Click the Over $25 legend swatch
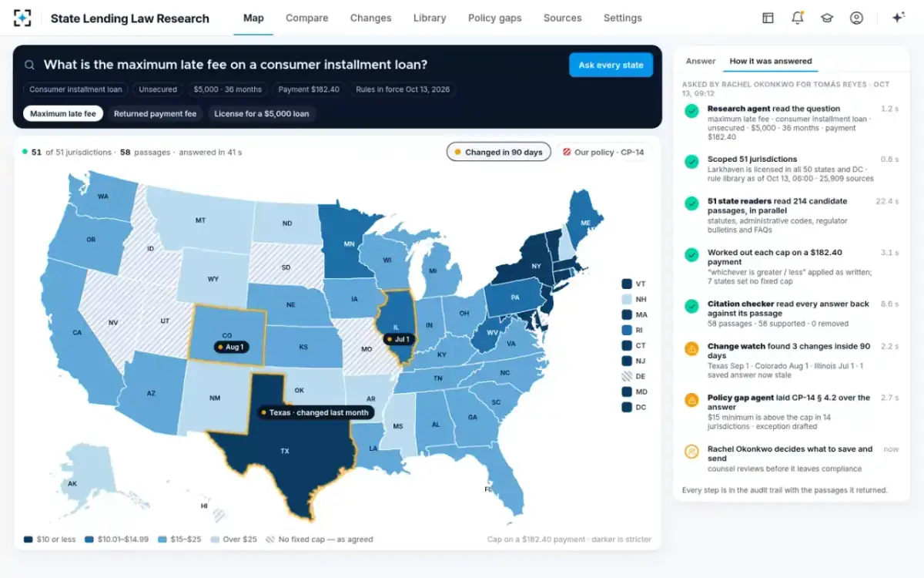Image resolution: width=924 pixels, height=578 pixels. tap(216, 539)
